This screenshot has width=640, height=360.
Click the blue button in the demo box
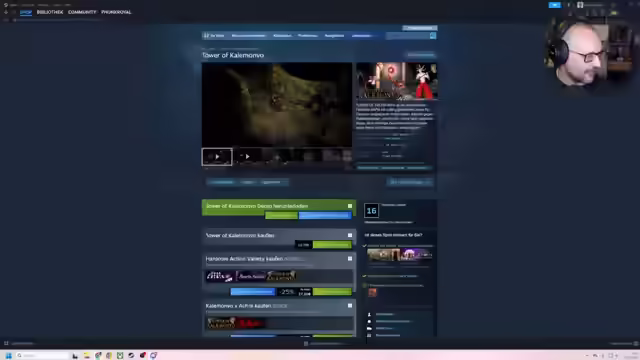(x=325, y=216)
